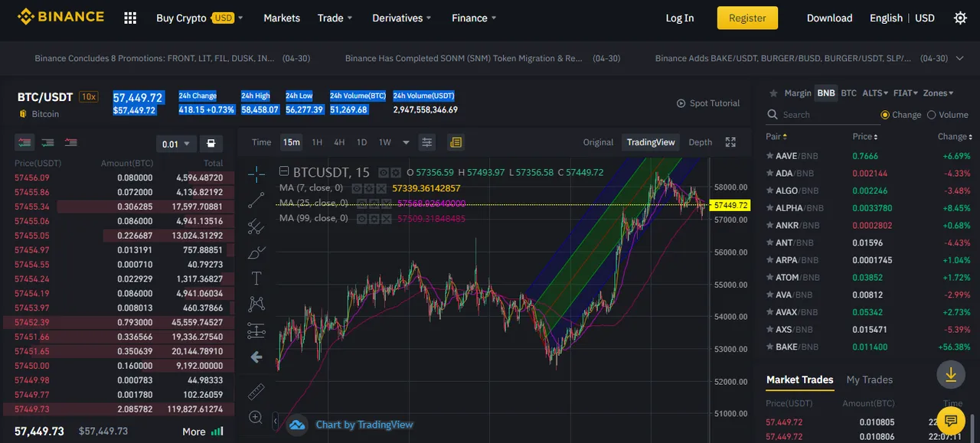Image resolution: width=980 pixels, height=443 pixels.
Task: Click the favorites star filter icon
Action: coord(773,93)
